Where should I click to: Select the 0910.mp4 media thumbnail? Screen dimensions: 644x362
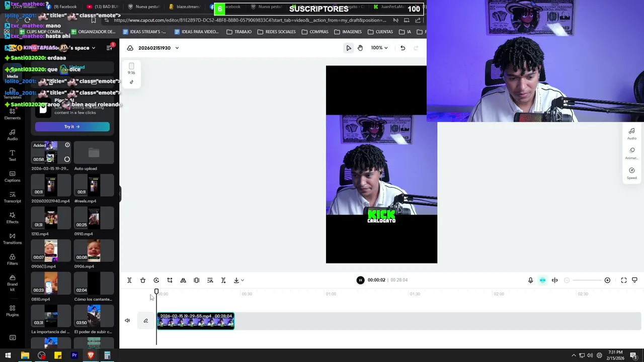point(94,218)
